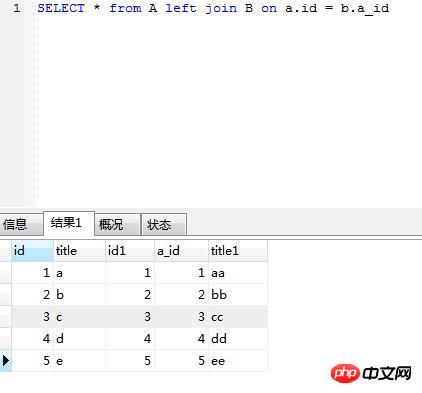Image resolution: width=422 pixels, height=393 pixels.
Task: Switch to the 信息 tab
Action: pos(21,224)
